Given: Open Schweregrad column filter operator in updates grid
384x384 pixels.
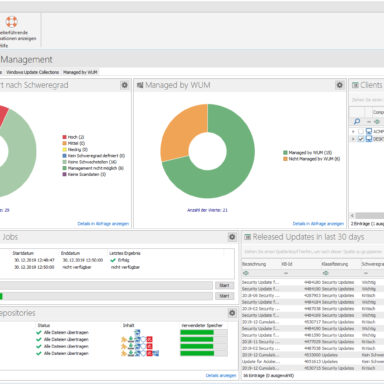Looking at the screenshot, I should coord(366,273).
